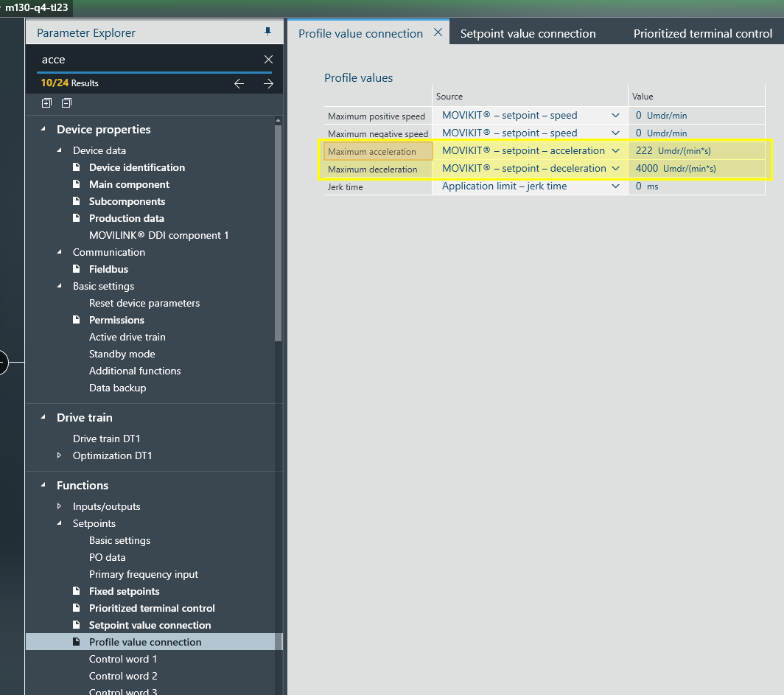
Task: Expand all tree nodes icon
Action: (x=46, y=103)
